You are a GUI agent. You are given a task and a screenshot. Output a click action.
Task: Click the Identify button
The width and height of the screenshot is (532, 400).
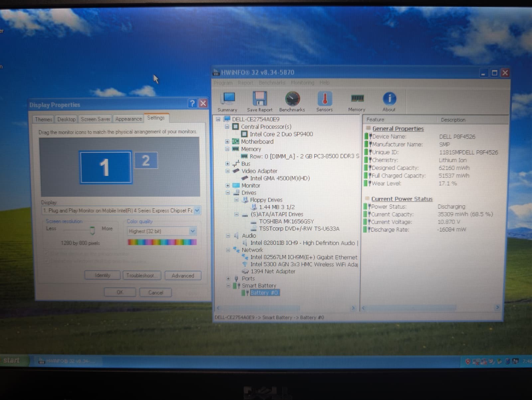[102, 275]
